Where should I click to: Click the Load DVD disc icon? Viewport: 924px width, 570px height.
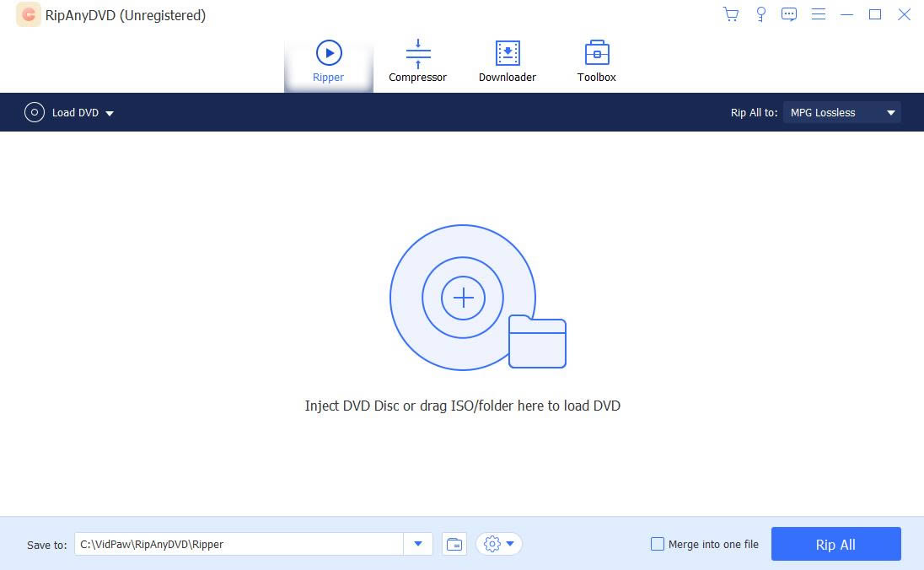tap(35, 112)
